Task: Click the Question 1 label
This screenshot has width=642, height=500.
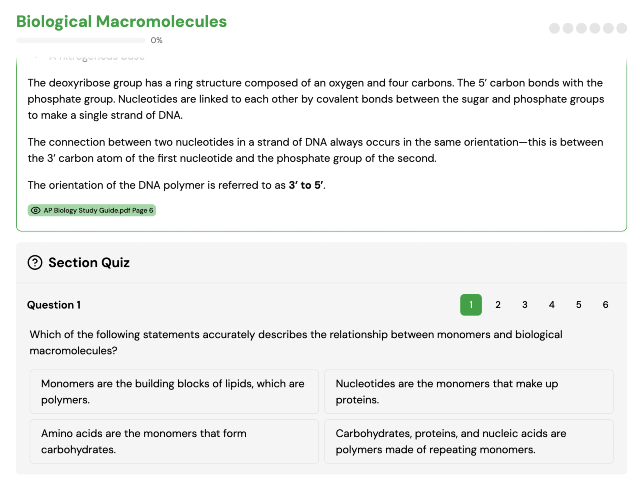Action: [x=54, y=305]
